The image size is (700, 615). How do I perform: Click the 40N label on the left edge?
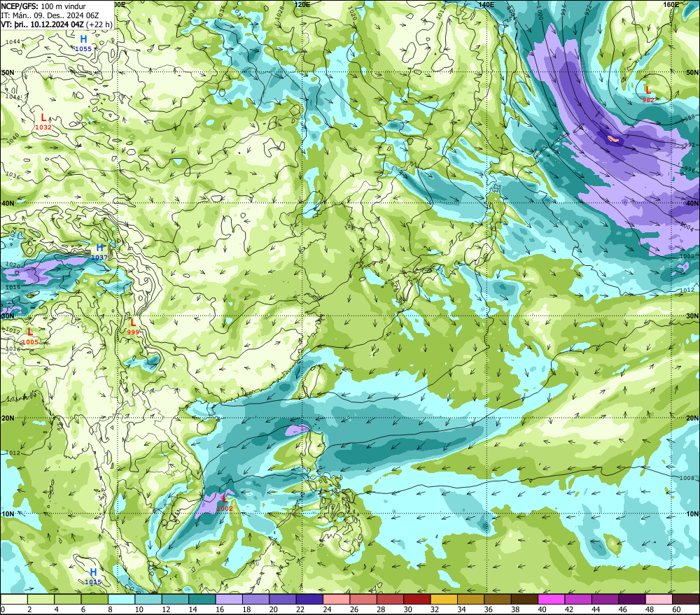click(x=8, y=203)
